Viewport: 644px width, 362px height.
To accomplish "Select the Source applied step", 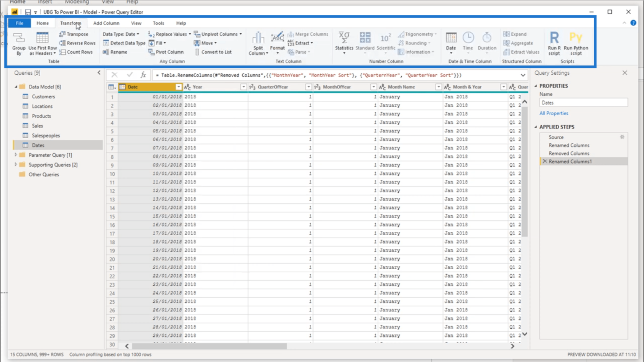I will point(556,137).
